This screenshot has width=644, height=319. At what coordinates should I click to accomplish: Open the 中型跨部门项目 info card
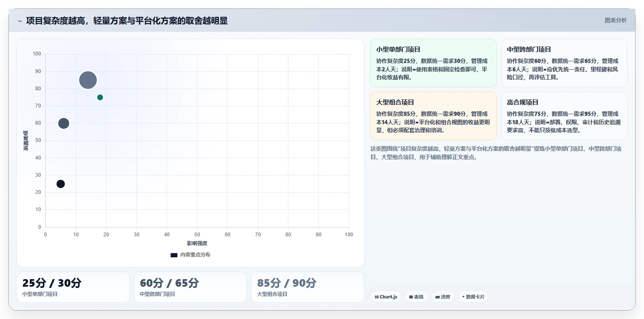click(564, 63)
